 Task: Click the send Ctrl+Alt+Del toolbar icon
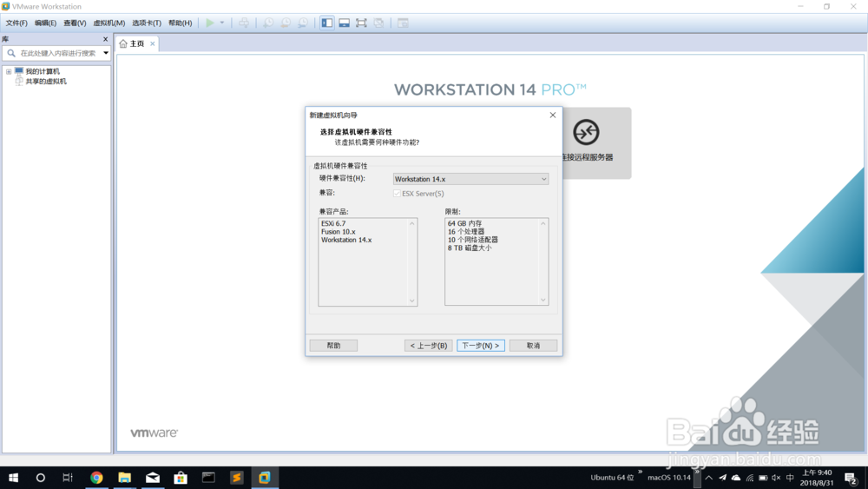(x=244, y=23)
